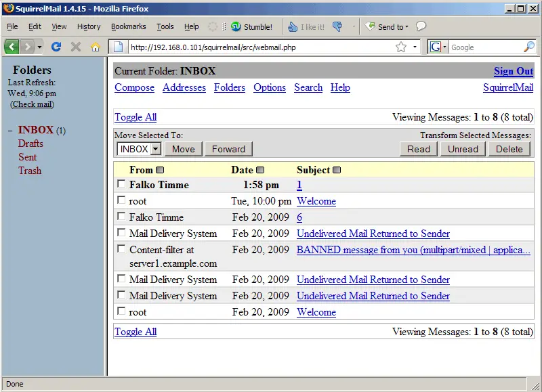Open the Tools menu
Image resolution: width=542 pixels, height=392 pixels.
tap(165, 26)
